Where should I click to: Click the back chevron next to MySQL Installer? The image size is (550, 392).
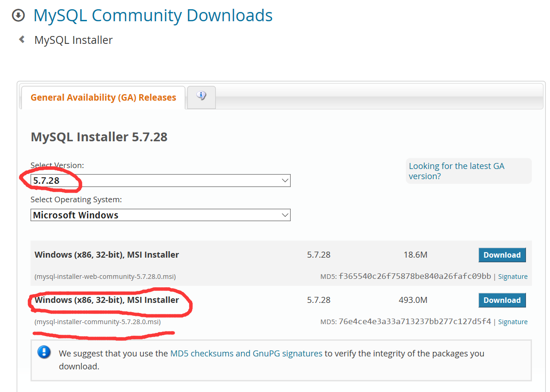[21, 39]
